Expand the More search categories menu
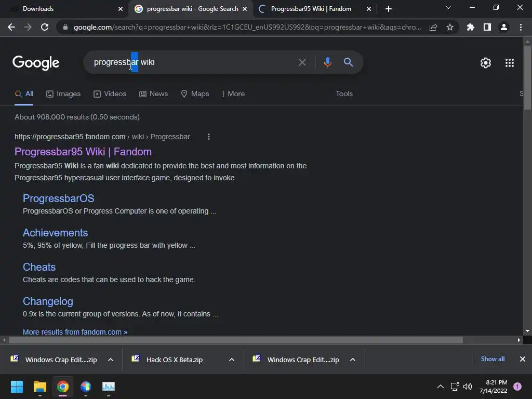The image size is (532, 399). (233, 94)
